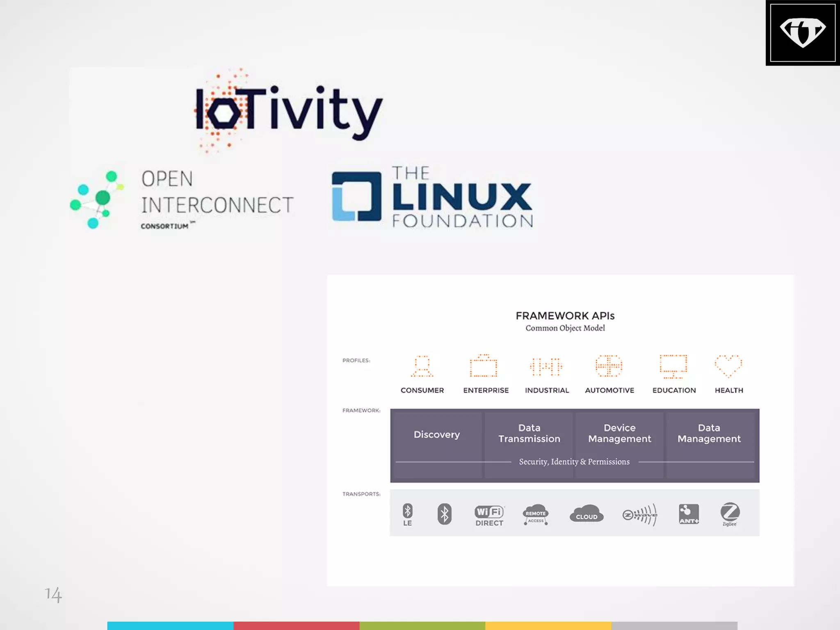Image resolution: width=840 pixels, height=630 pixels.
Task: Click the Discovery framework block
Action: 436,435
